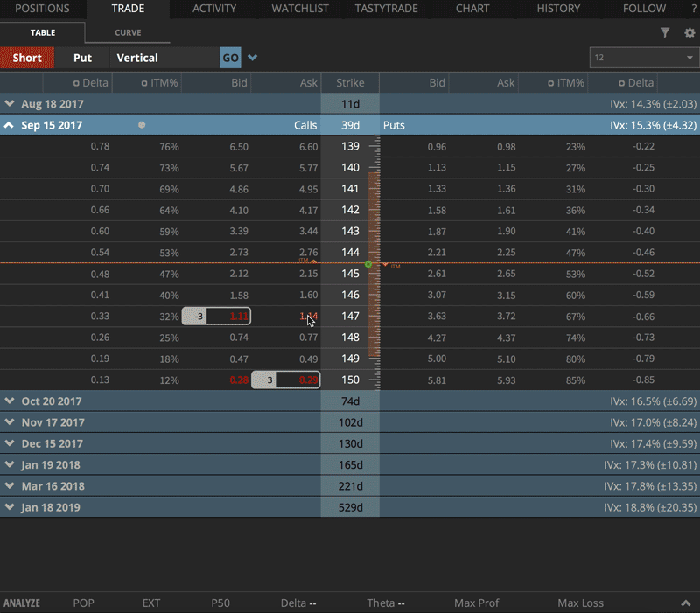Screen dimensions: 700x613
Task: Switch to the CURVE tab
Action: (127, 32)
